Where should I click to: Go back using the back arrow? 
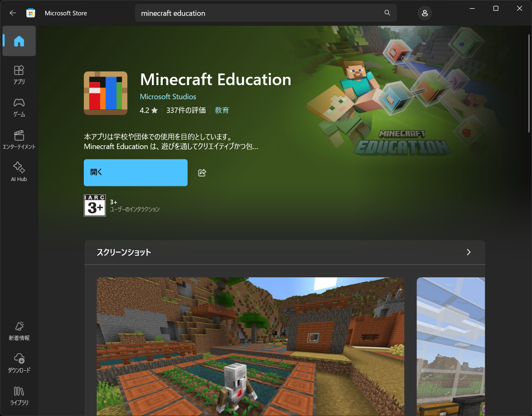point(13,13)
